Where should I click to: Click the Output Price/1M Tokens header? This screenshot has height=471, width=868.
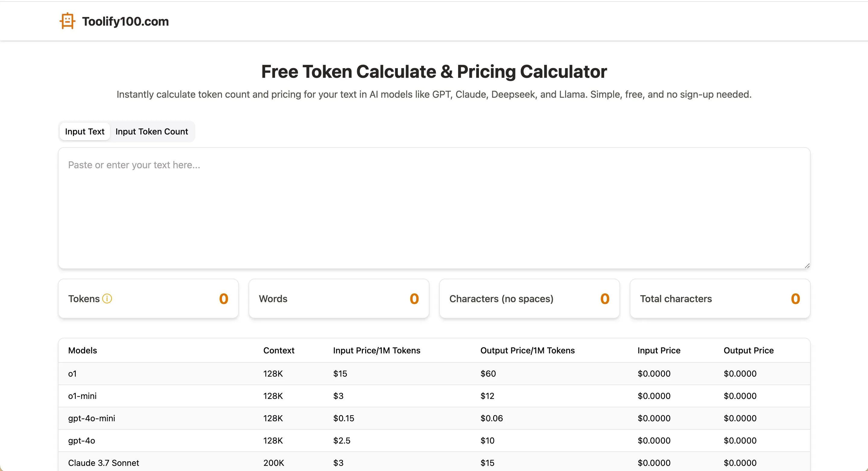click(x=527, y=350)
